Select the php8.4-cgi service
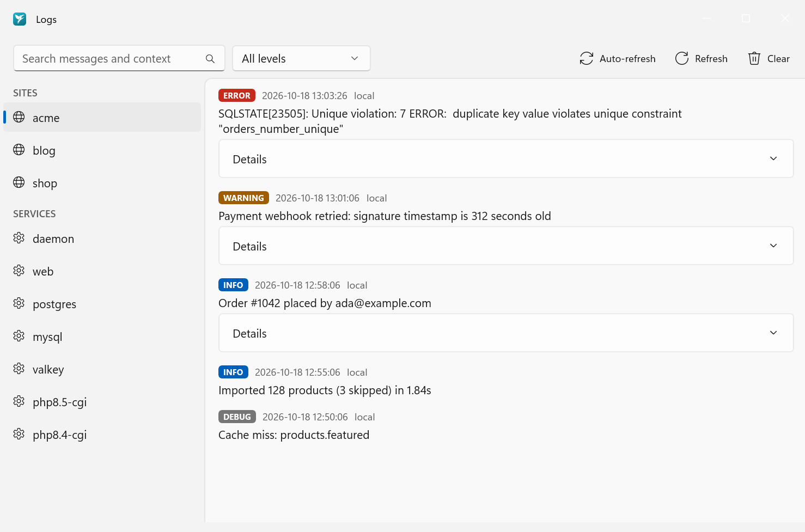The image size is (805, 532). click(x=102, y=434)
